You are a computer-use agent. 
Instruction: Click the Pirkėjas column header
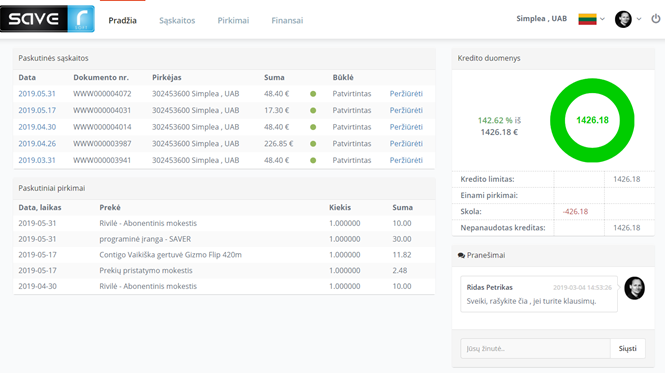point(167,78)
